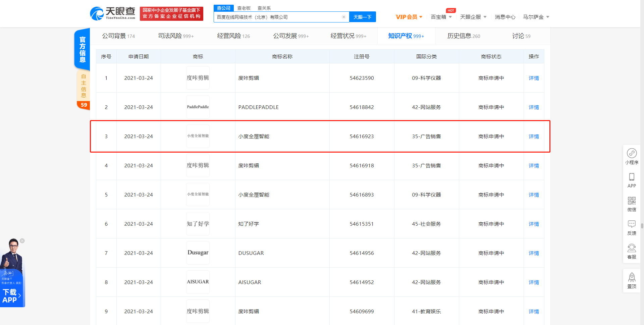This screenshot has height=325, width=644.
Task: Click the Dusugar trademark image
Action: [198, 253]
